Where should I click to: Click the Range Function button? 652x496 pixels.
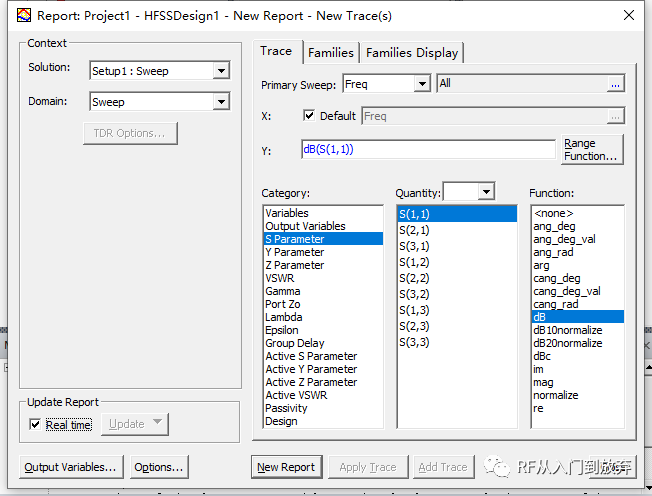click(x=592, y=149)
